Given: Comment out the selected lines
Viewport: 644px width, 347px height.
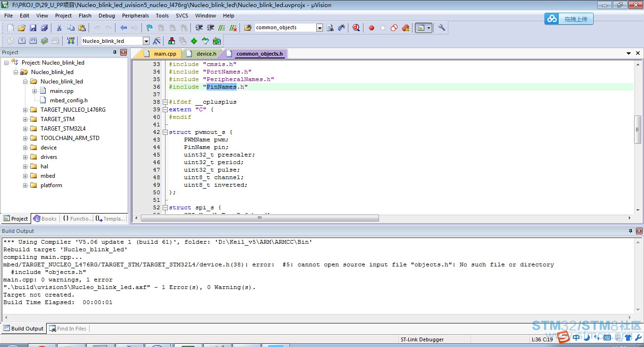Looking at the screenshot, I should (x=222, y=28).
